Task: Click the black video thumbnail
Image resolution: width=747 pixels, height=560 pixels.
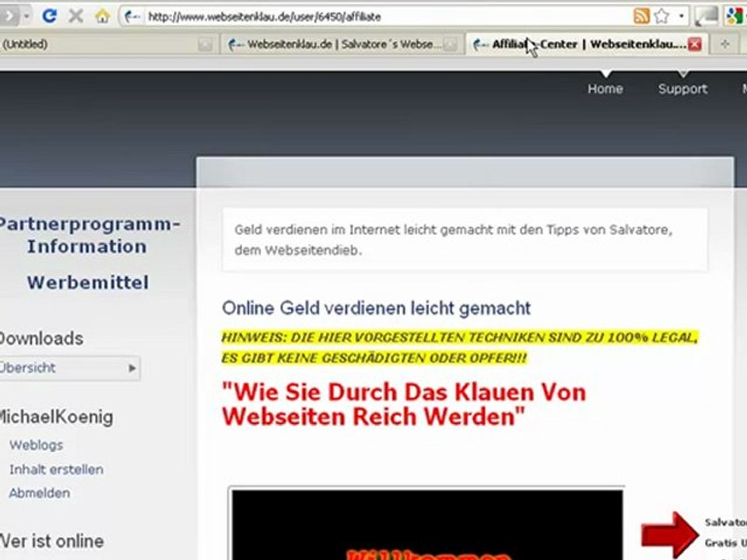Action: click(x=427, y=524)
